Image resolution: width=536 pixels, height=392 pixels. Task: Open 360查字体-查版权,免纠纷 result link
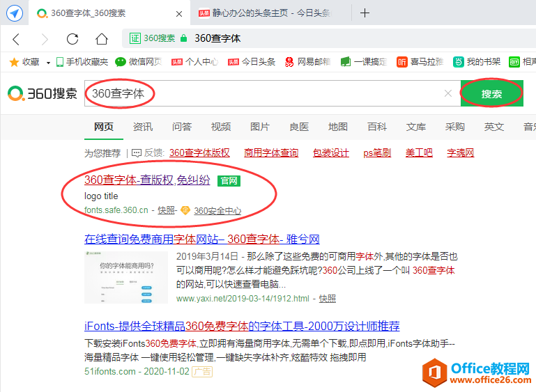click(x=147, y=180)
